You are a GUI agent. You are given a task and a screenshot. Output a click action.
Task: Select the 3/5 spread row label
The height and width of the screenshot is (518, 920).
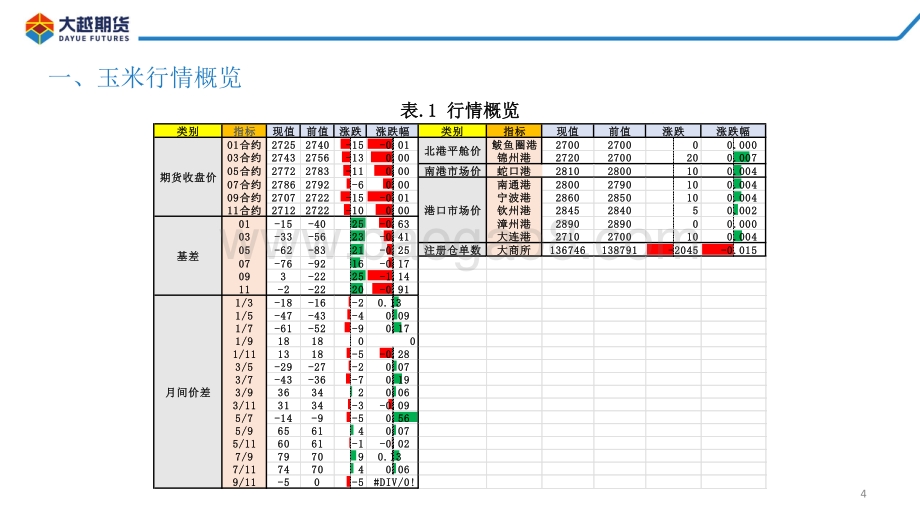coord(244,367)
